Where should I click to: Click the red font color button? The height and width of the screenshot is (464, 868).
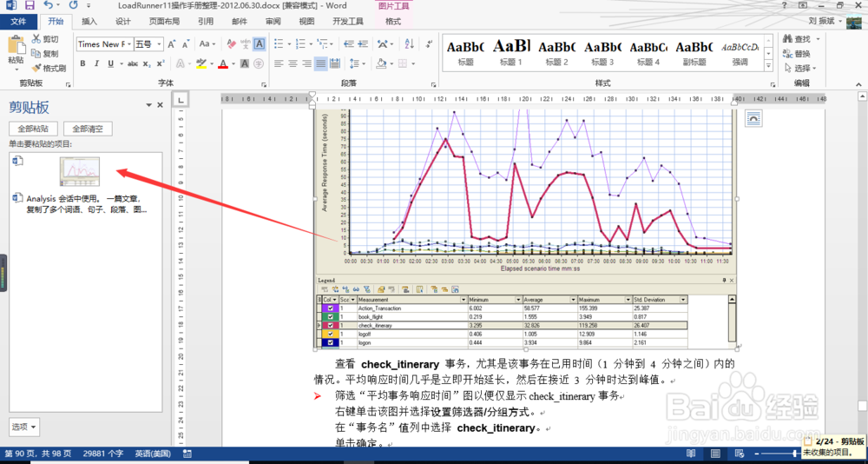pyautogui.click(x=223, y=63)
